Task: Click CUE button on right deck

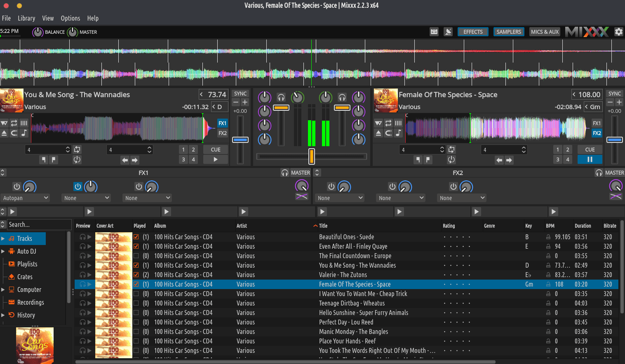Action: pyautogui.click(x=590, y=149)
